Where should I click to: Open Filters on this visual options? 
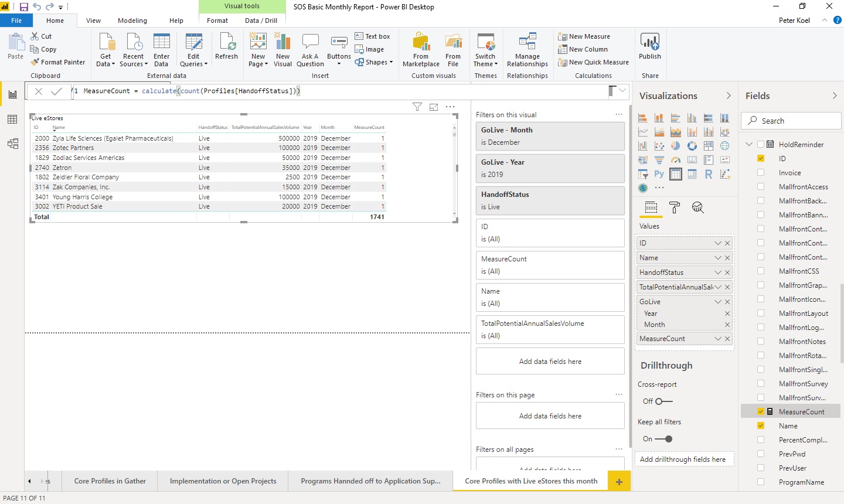(618, 115)
